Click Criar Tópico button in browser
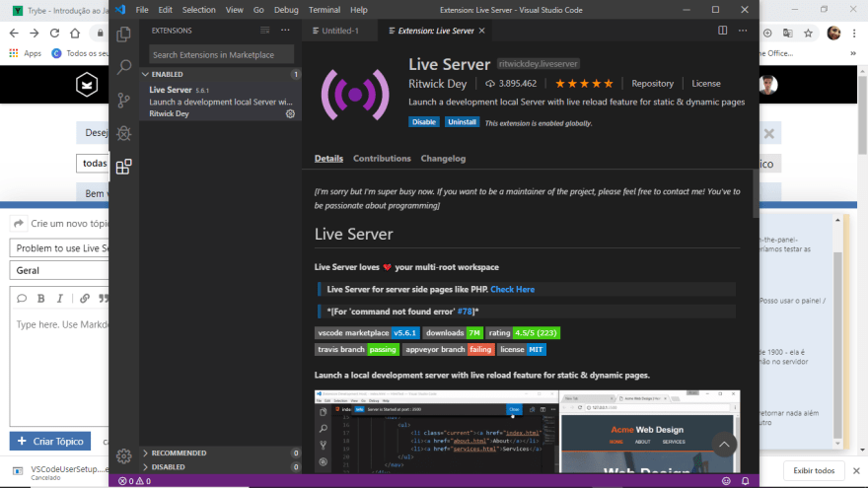The height and width of the screenshot is (488, 868). point(50,441)
